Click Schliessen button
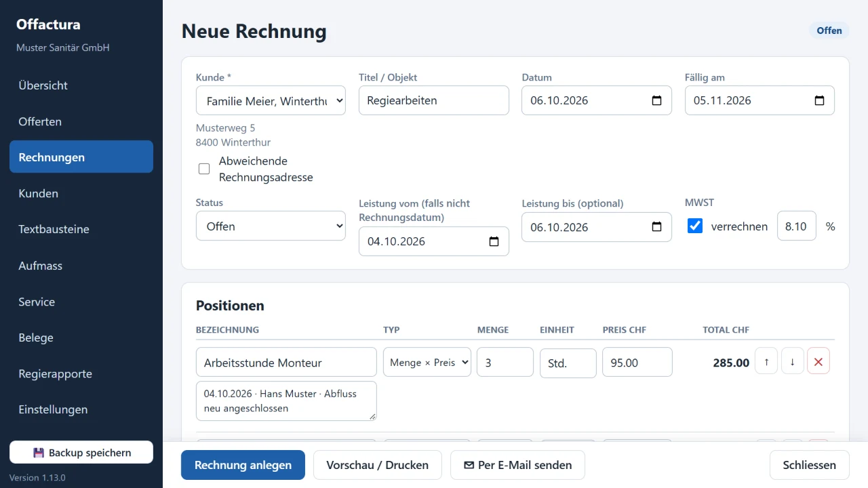 (809, 465)
